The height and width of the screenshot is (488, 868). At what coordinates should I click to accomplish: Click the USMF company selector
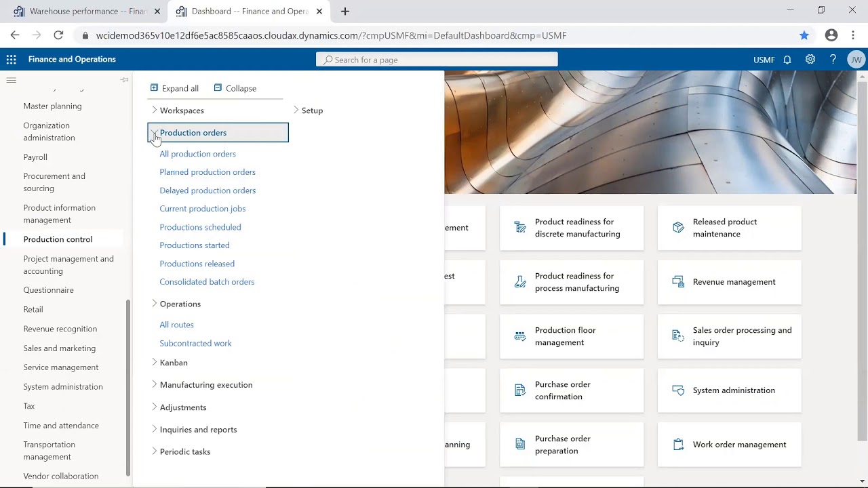coord(764,60)
